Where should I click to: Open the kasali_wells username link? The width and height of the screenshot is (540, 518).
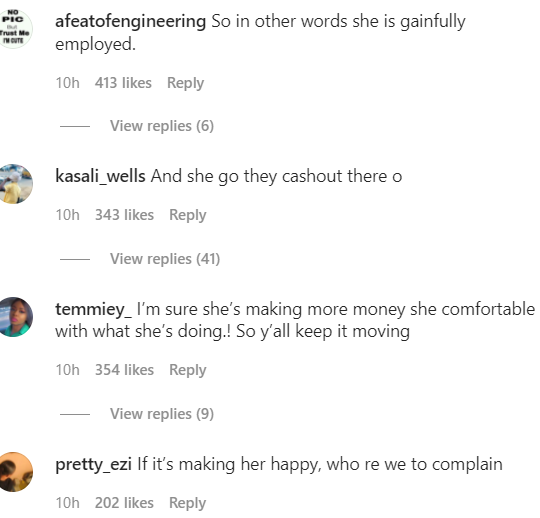100,176
